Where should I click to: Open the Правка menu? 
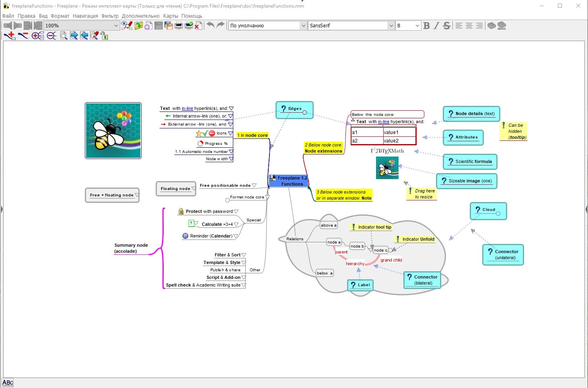tap(26, 16)
